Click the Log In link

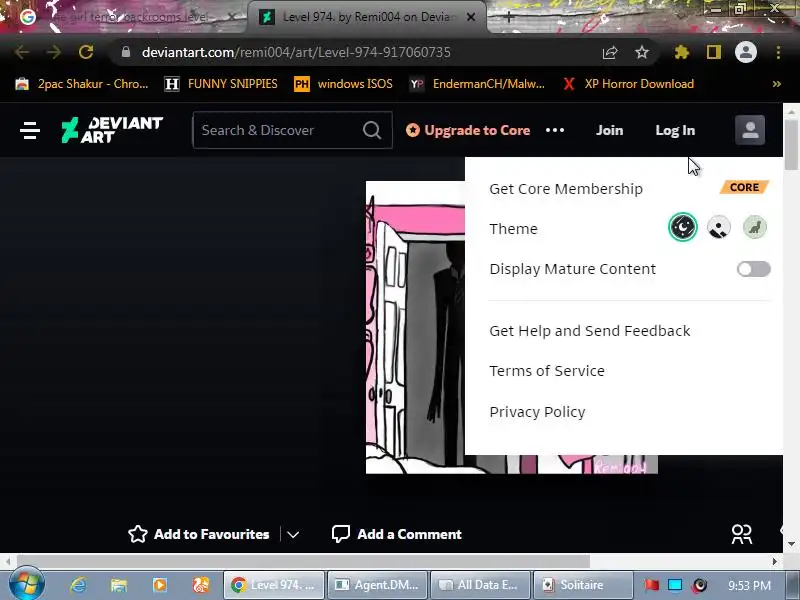click(x=675, y=131)
